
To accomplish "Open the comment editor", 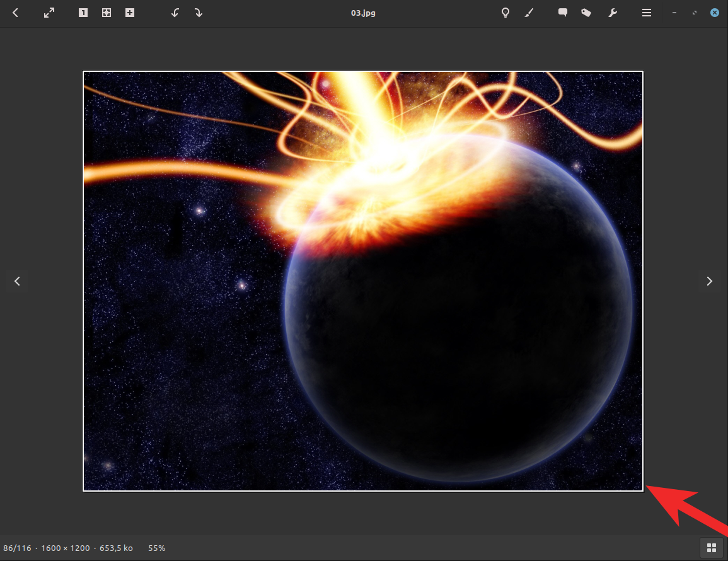I will (x=562, y=13).
